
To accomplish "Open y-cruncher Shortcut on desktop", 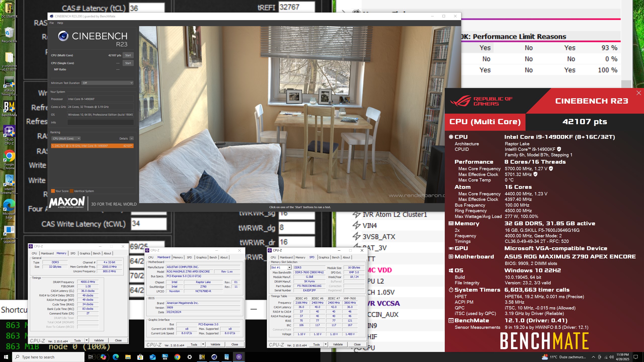I will pos(9,234).
